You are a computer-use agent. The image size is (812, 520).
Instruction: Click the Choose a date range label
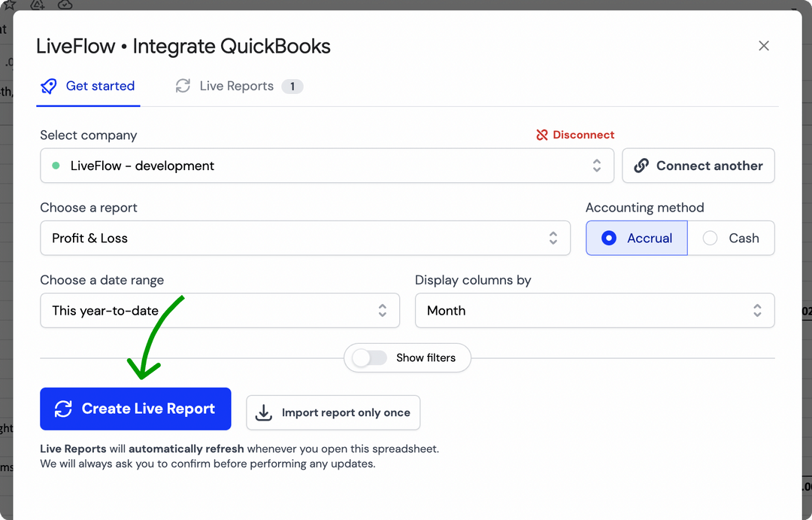[x=102, y=280]
